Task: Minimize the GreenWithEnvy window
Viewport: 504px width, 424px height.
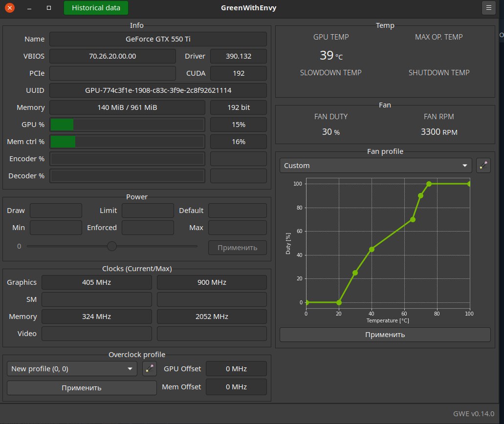Action: [29, 8]
